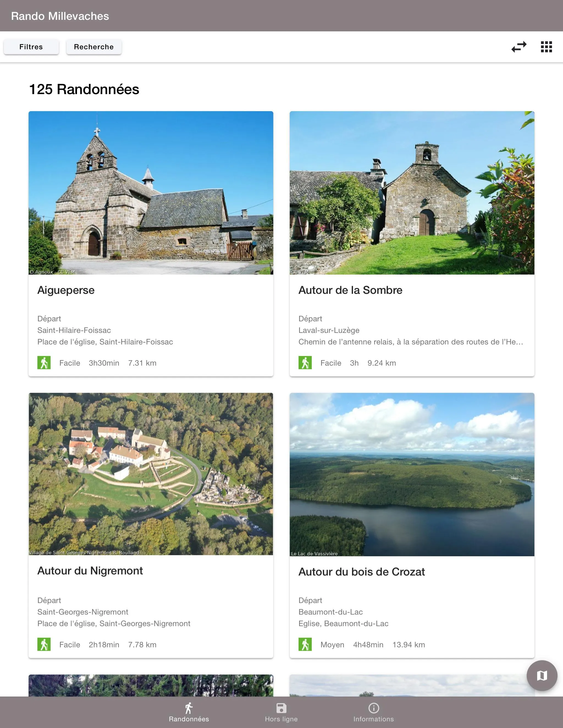Click the Recherche button
The height and width of the screenshot is (728, 563).
pyautogui.click(x=94, y=47)
